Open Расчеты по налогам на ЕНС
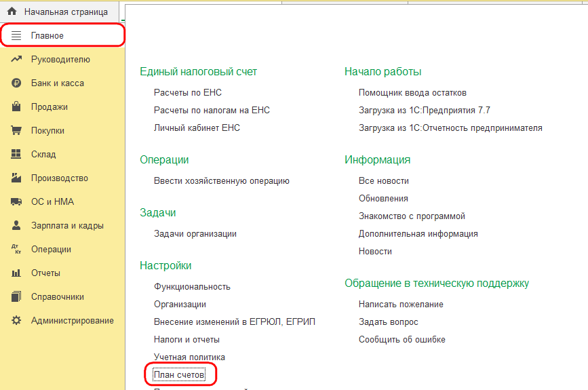The height and width of the screenshot is (390, 588). 212,111
